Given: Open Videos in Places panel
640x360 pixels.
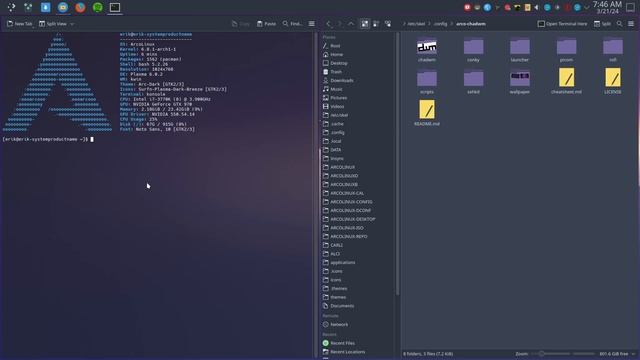Looking at the screenshot, I should (358, 106).
